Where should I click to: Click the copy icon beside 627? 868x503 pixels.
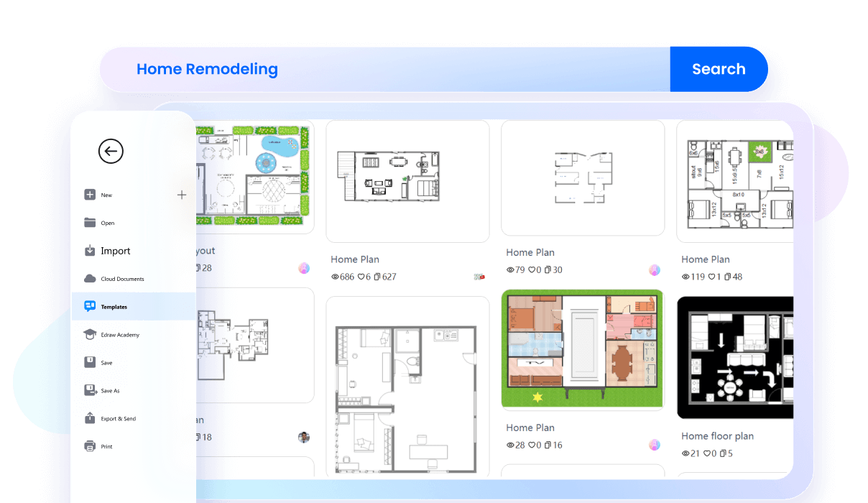(377, 277)
